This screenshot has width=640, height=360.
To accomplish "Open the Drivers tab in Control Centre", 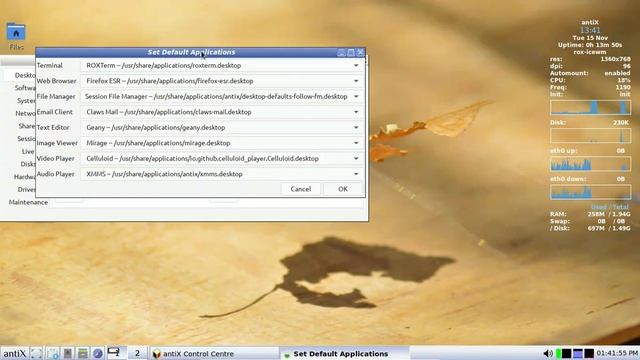I will [x=26, y=189].
